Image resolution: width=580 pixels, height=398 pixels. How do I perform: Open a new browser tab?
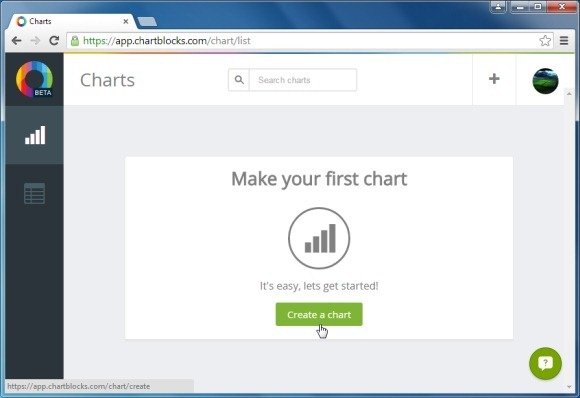coord(147,22)
